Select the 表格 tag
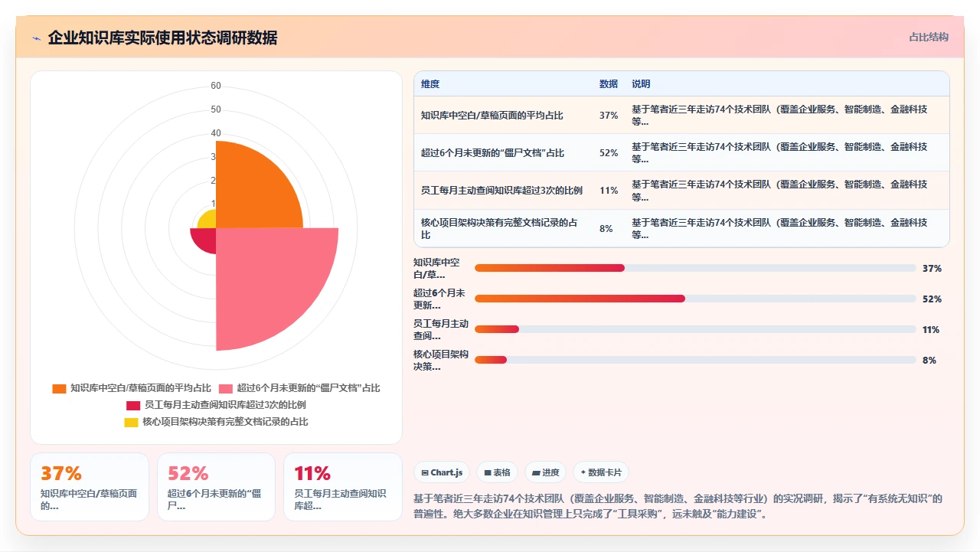 click(497, 472)
